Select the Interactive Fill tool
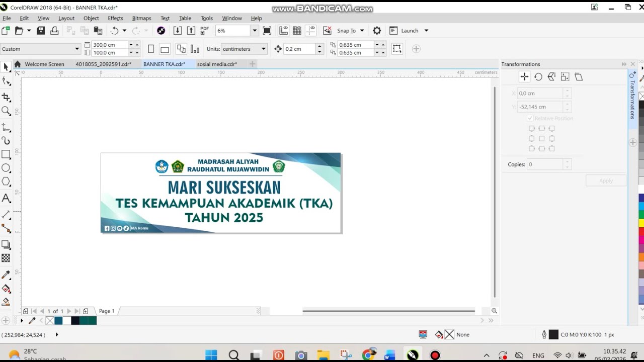 point(6,289)
